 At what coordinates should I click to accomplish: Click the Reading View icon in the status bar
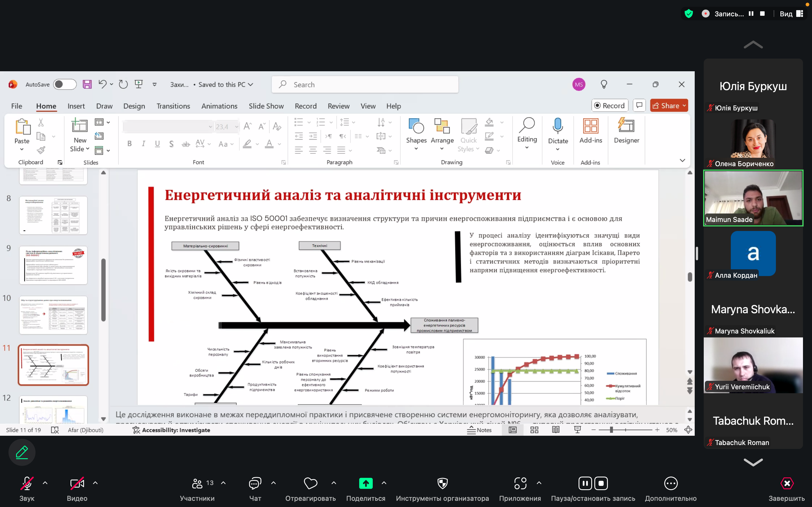[x=556, y=430]
